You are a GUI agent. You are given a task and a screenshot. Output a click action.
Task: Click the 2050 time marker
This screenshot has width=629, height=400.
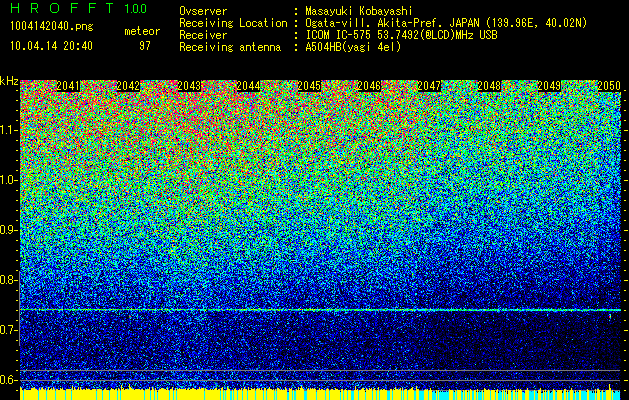click(609, 86)
